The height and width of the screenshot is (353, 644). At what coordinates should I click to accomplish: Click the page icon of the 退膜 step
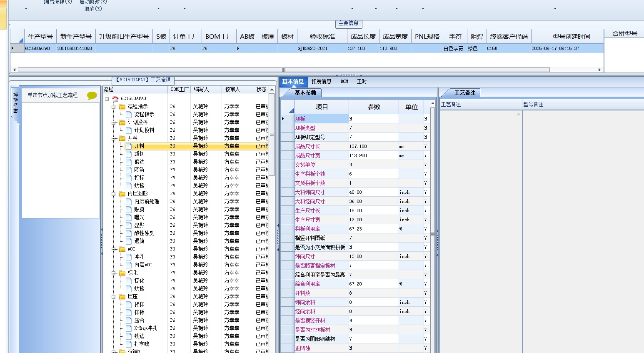[129, 241]
